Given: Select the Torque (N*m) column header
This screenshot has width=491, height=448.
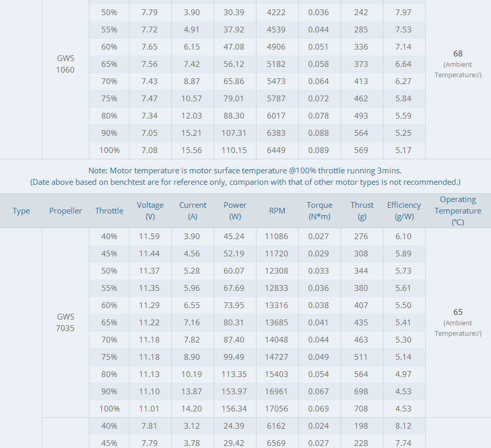Looking at the screenshot, I should pyautogui.click(x=319, y=210).
